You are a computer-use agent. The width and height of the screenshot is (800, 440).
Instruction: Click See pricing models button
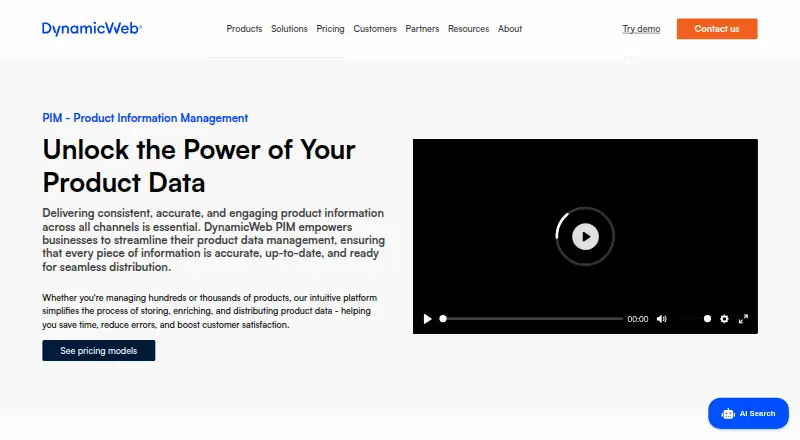pos(98,351)
